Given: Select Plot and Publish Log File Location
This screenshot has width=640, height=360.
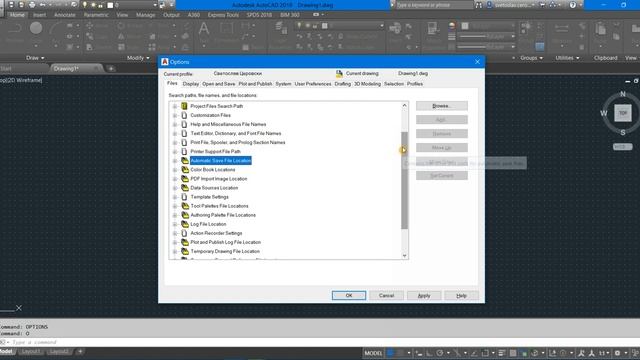Looking at the screenshot, I should [226, 242].
